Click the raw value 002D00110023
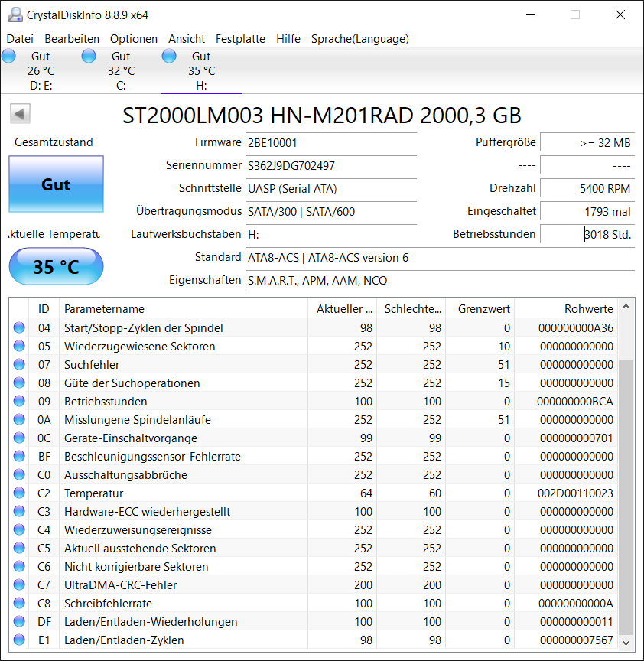Image resolution: width=644 pixels, height=661 pixels. coord(575,493)
